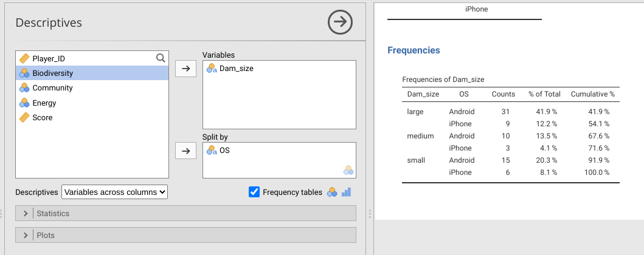
Task: Click the ruler icon next to Player_ID
Action: pyautogui.click(x=24, y=58)
